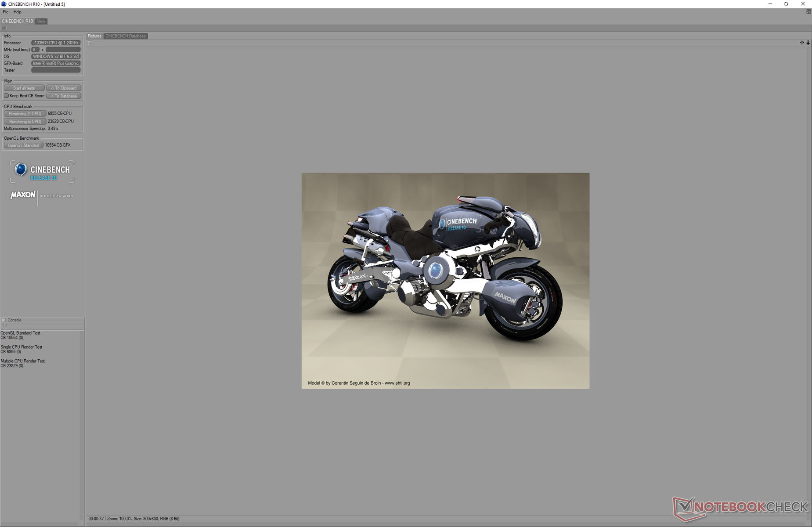Click the zoom view arrow icon
812x527 pixels.
[808, 43]
